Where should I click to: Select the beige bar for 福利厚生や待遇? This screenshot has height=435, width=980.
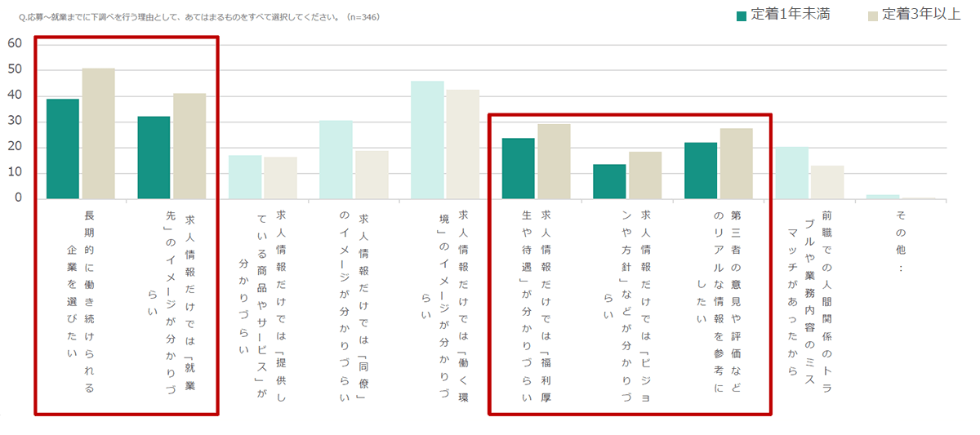[x=554, y=162]
